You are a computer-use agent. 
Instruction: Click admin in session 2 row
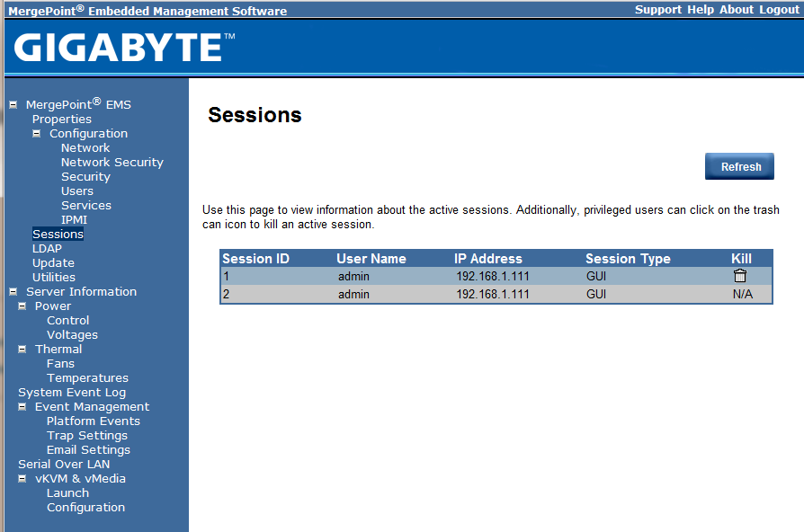click(x=353, y=294)
